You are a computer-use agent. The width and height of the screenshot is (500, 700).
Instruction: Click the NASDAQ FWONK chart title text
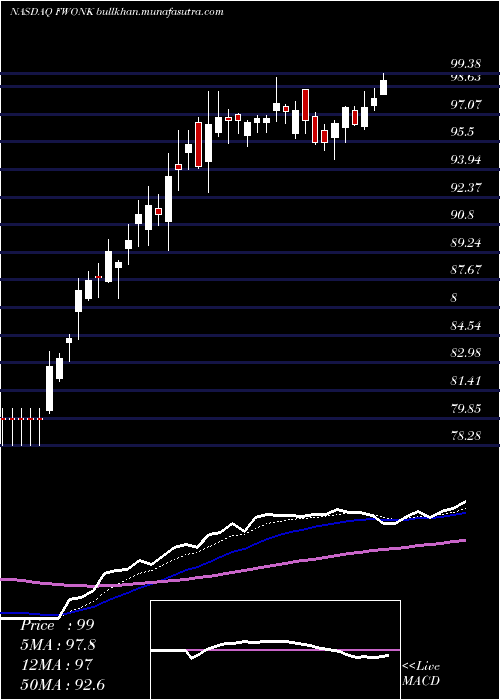point(117,12)
